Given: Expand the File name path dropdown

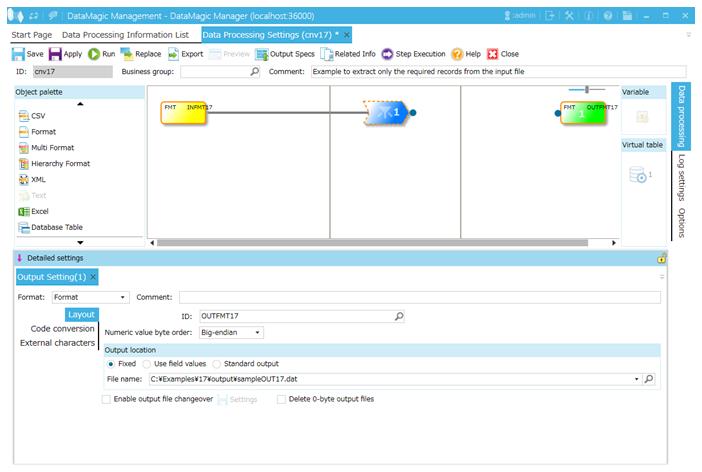Looking at the screenshot, I should tap(636, 380).
